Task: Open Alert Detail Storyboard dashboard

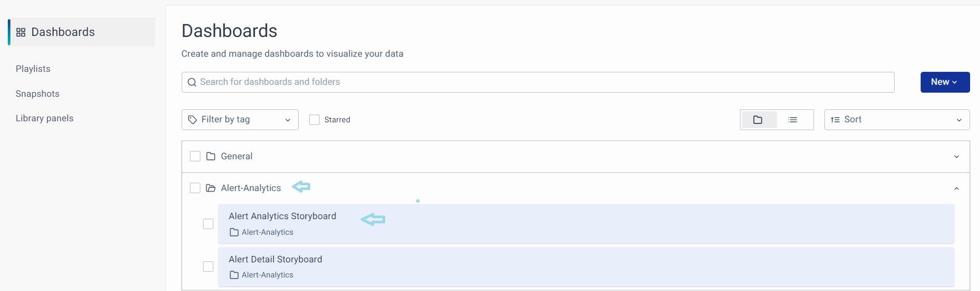Action: [x=275, y=259]
